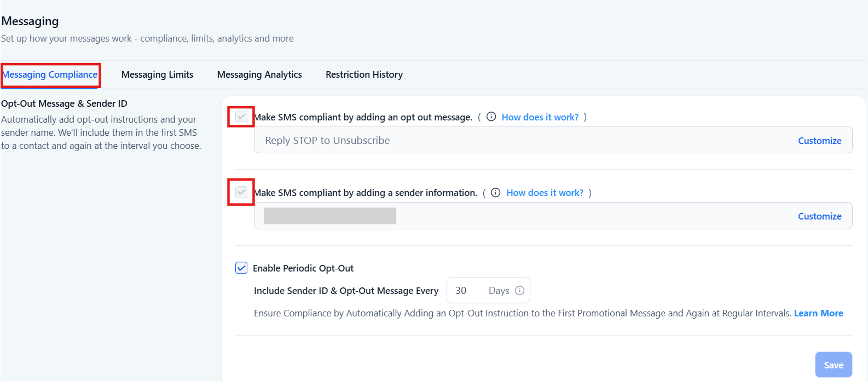
Task: Open the Learn More link
Action: pyautogui.click(x=818, y=313)
